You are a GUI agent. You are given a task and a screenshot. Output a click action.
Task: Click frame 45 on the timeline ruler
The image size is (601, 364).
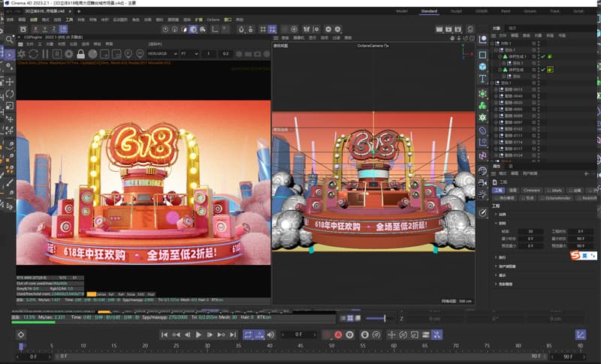coord(301,346)
